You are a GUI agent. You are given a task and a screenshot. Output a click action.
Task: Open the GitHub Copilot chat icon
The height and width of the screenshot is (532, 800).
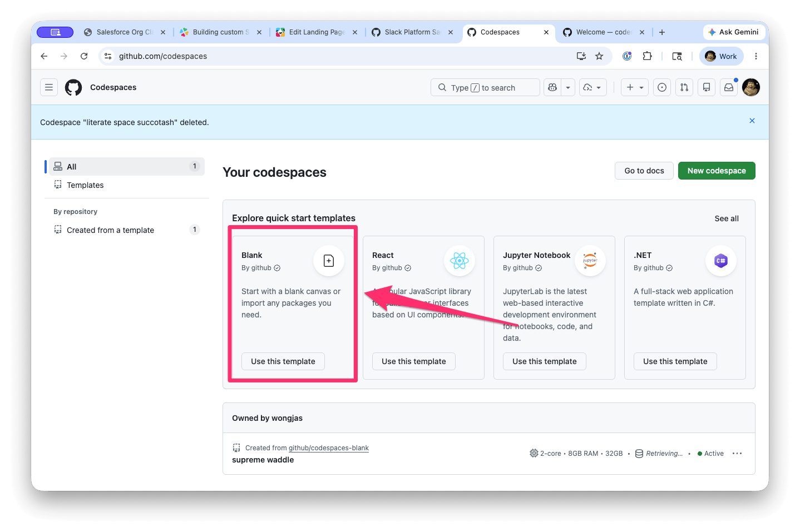point(552,87)
